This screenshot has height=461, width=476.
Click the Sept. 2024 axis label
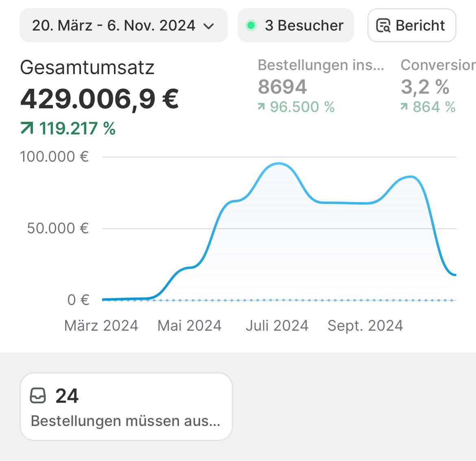[365, 326]
